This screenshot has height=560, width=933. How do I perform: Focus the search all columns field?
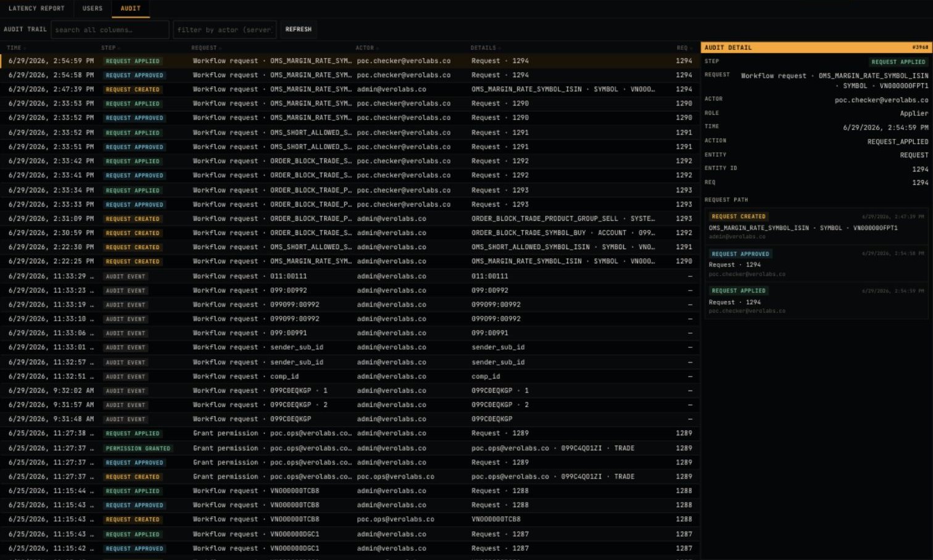point(110,30)
